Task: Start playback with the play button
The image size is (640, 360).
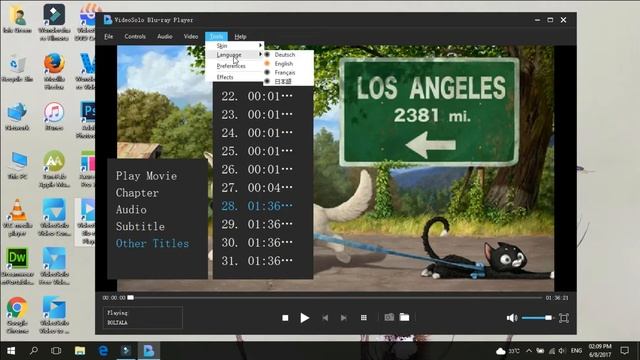Action: (x=304, y=318)
